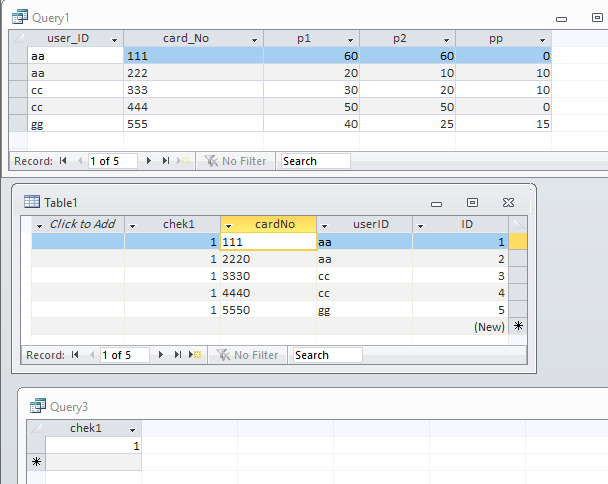Click the Table1 datasheet window icon
Screen dimensions: 608x484
[x=31, y=202]
